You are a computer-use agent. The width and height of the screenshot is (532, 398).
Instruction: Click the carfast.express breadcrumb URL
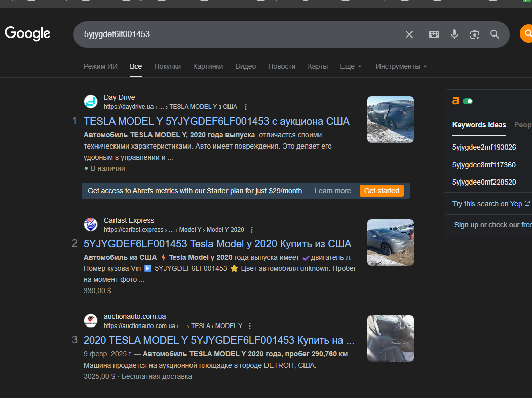pyautogui.click(x=174, y=230)
